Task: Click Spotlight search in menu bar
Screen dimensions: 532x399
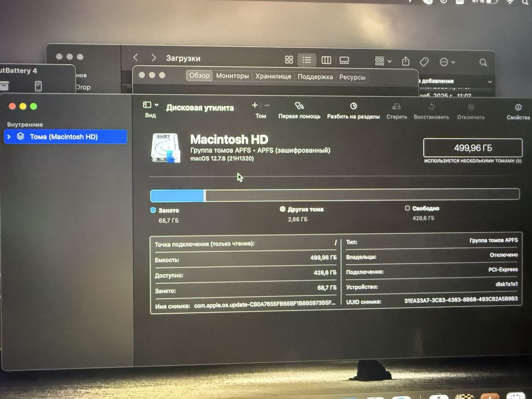Action: [526, 2]
